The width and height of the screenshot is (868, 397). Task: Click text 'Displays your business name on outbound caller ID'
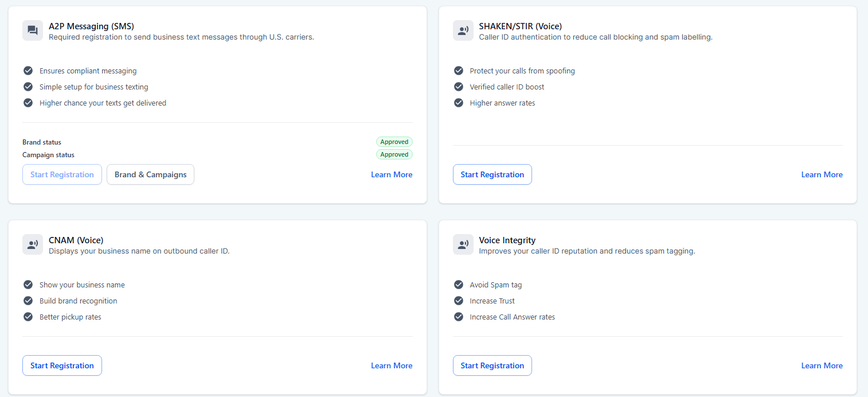click(139, 251)
